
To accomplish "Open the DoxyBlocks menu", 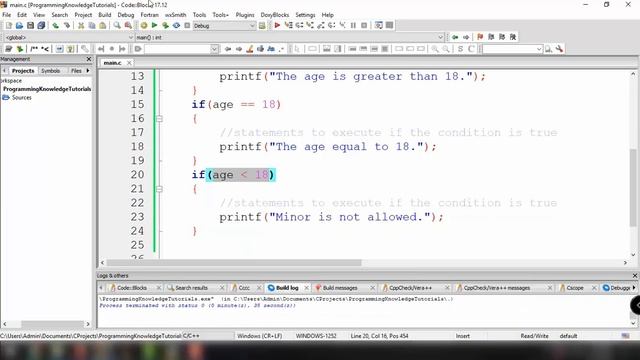I will point(275,15).
